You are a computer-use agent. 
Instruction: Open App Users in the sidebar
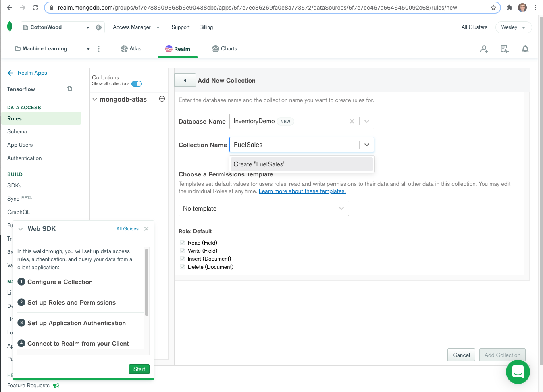20,145
